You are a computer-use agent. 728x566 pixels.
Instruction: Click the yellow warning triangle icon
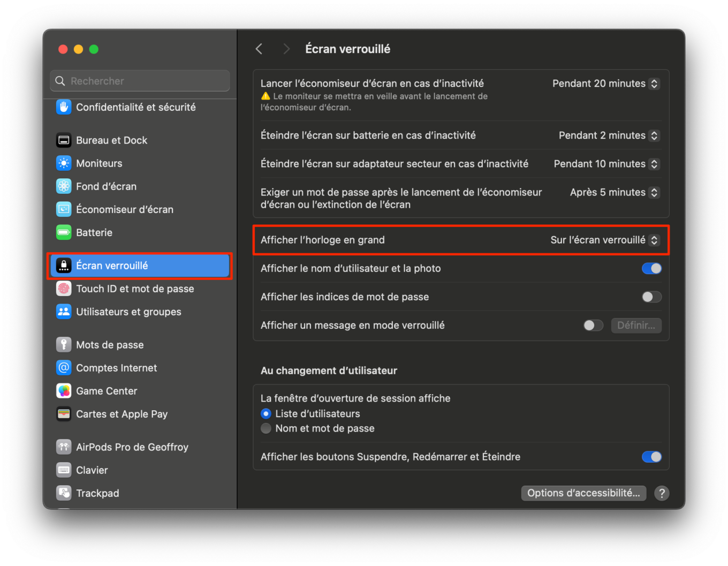click(266, 96)
